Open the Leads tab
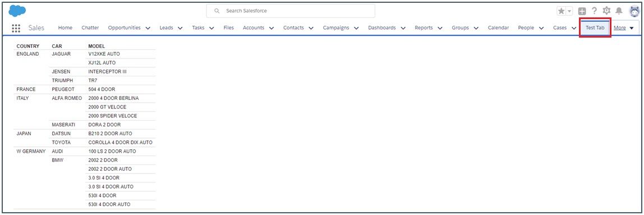Image resolution: width=644 pixels, height=215 pixels. [x=167, y=28]
